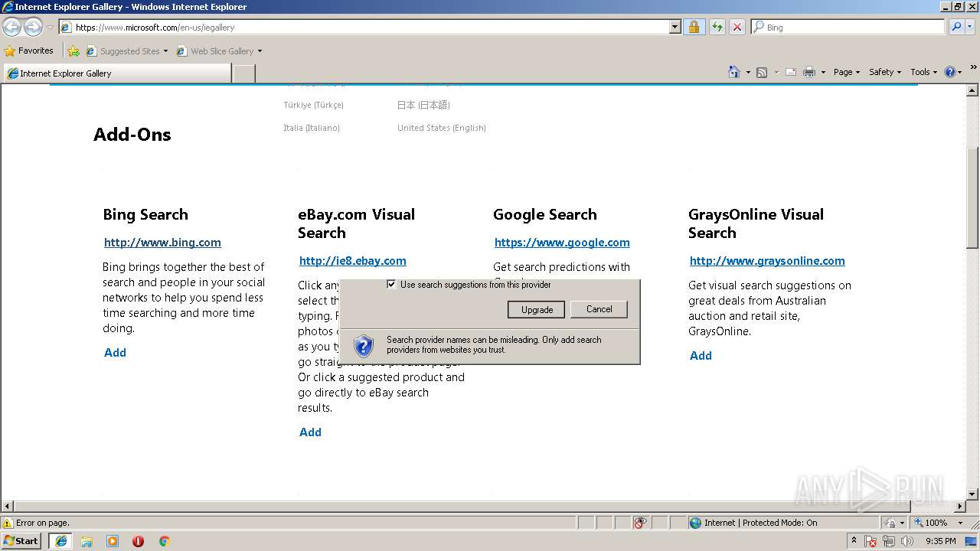The width and height of the screenshot is (980, 551).
Task: Open the Recent Pages dropdown arrow
Action: [50, 28]
